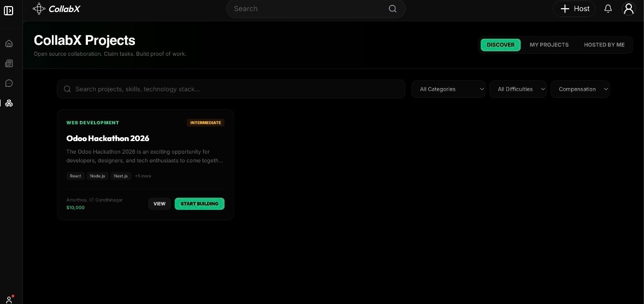Open the user profile avatar icon
The image size is (644, 304).
coord(629,9)
